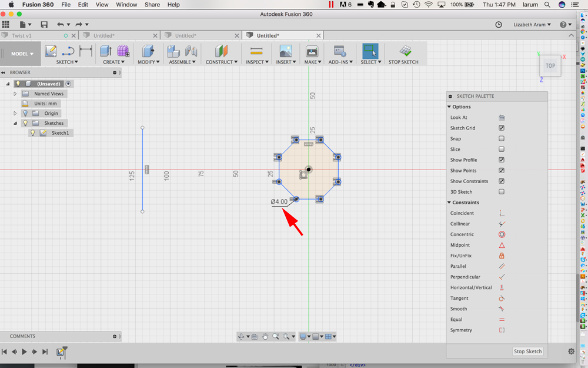Click the Select tool icon

[370, 51]
